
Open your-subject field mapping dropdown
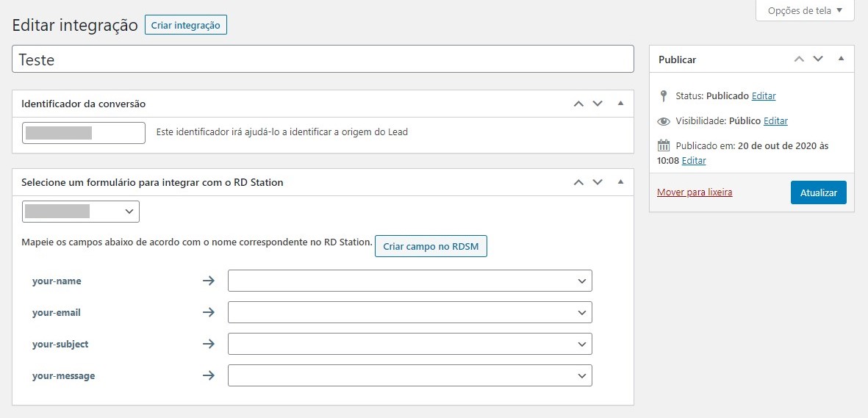click(409, 344)
